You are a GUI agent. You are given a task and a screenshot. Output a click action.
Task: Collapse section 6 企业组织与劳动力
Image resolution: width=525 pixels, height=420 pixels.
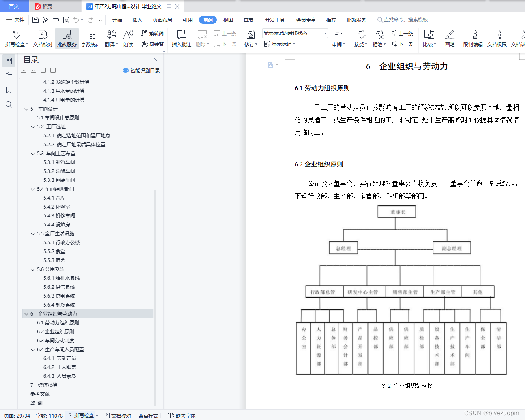point(26,314)
